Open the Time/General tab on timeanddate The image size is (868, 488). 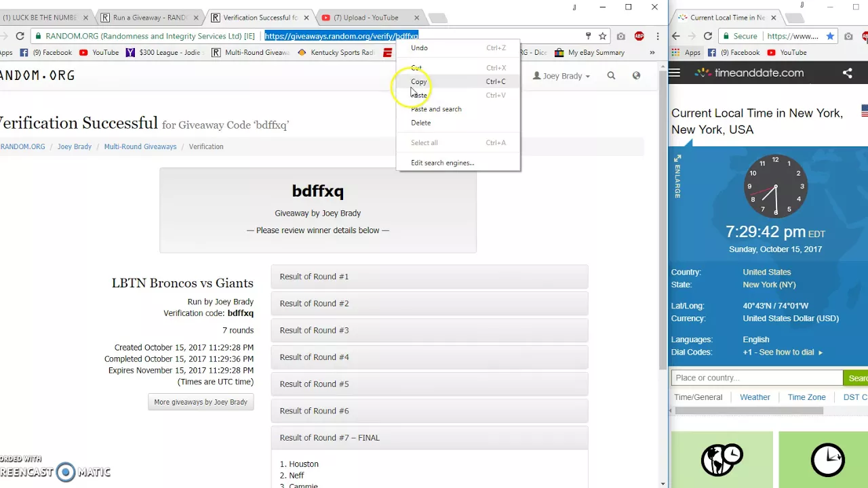pyautogui.click(x=698, y=397)
